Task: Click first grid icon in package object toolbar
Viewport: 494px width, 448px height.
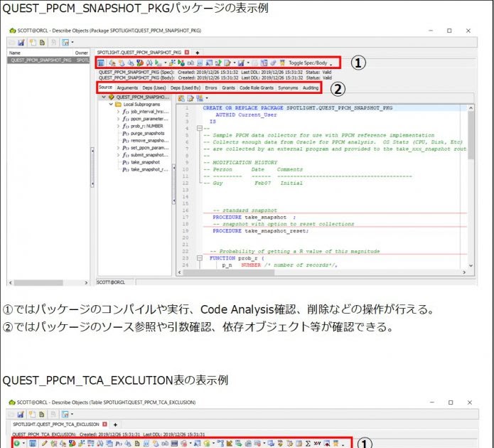Action: point(101,63)
